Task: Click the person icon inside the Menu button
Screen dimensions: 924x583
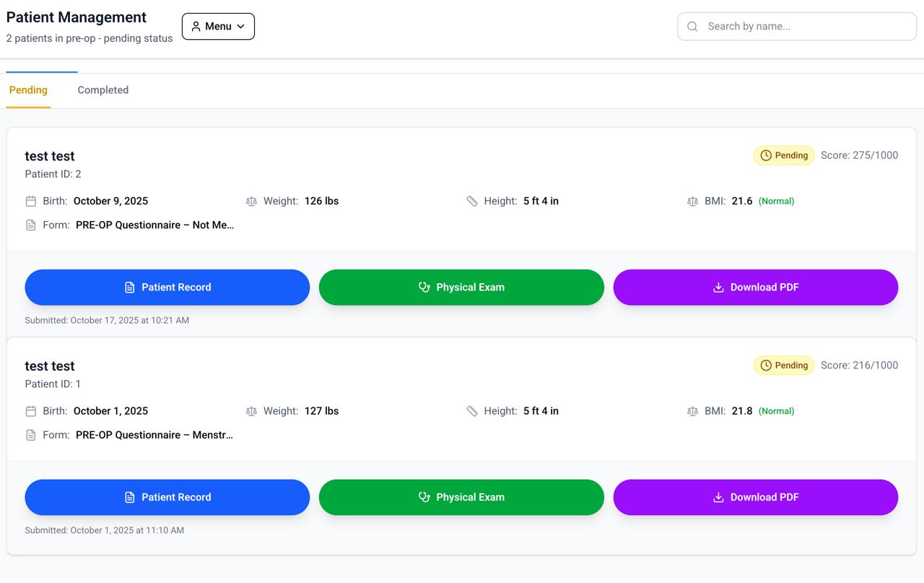Action: click(x=196, y=26)
